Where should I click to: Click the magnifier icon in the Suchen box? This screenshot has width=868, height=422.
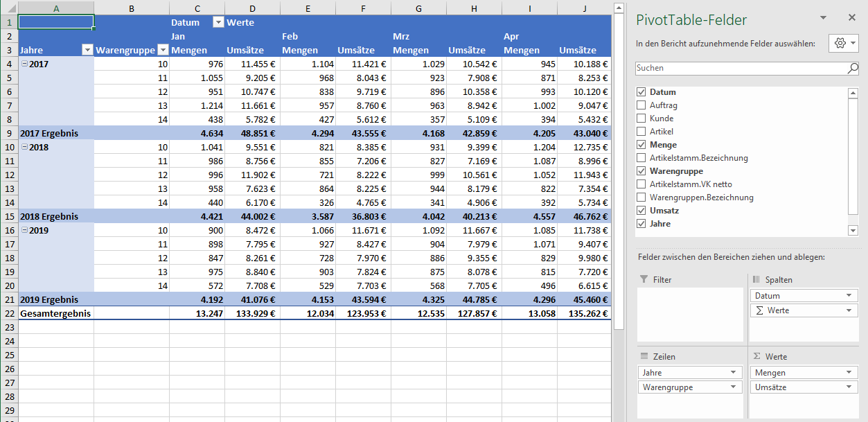(853, 68)
